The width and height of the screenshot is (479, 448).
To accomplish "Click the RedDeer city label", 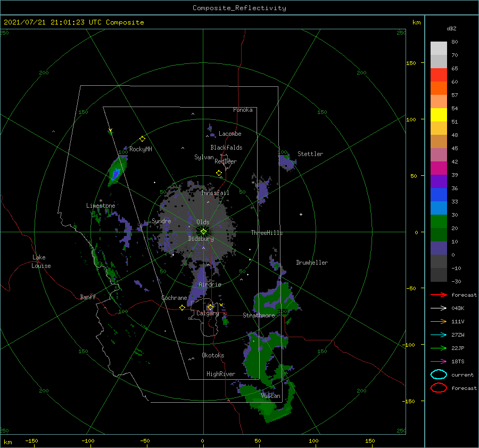I will click(x=226, y=161).
